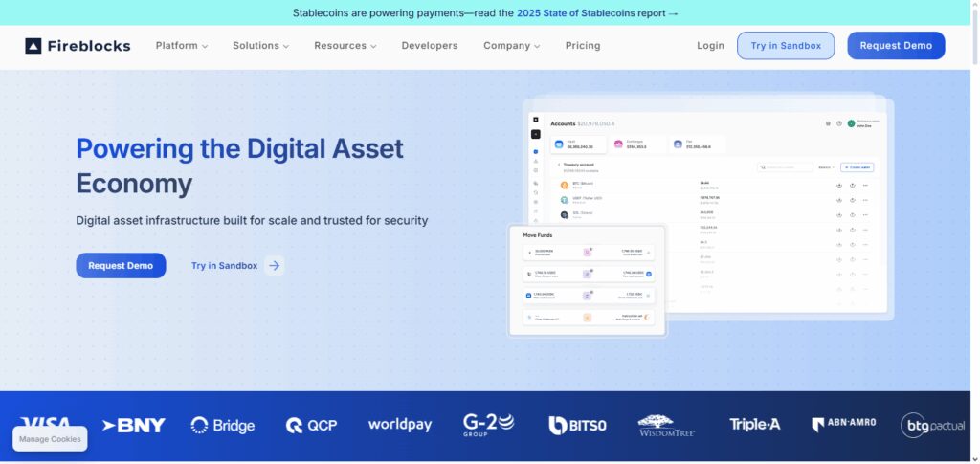Screen dimensions: 980x464
Task: Click the QCP logo
Action: click(x=311, y=426)
